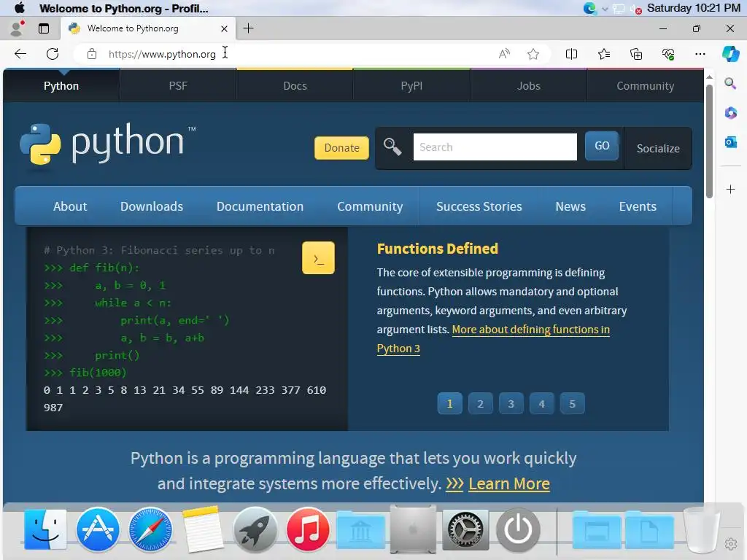This screenshot has width=747, height=560.
Task: Click the python logo
Action: (108, 144)
